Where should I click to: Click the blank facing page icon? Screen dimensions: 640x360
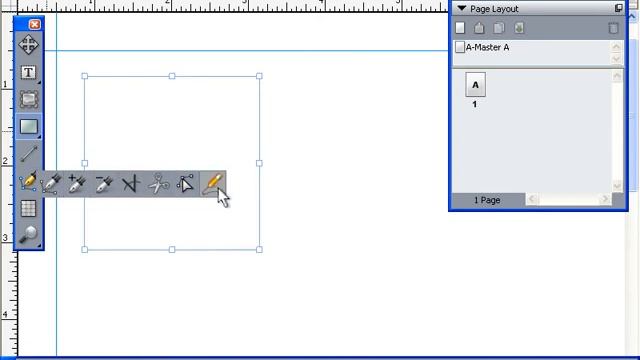click(479, 28)
